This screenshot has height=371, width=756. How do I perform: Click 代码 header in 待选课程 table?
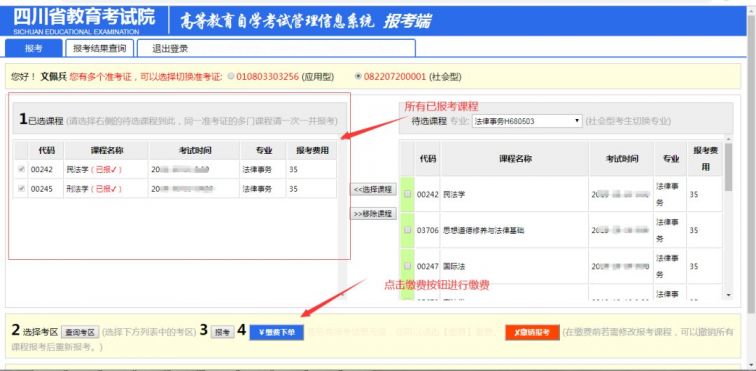click(x=427, y=159)
